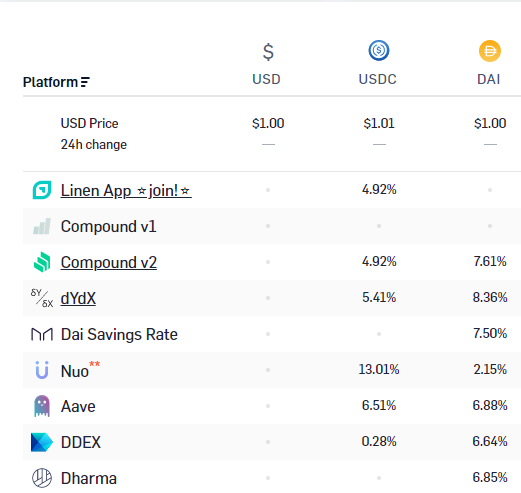Select the USDC column label
This screenshot has height=493, width=521.
pyautogui.click(x=378, y=79)
